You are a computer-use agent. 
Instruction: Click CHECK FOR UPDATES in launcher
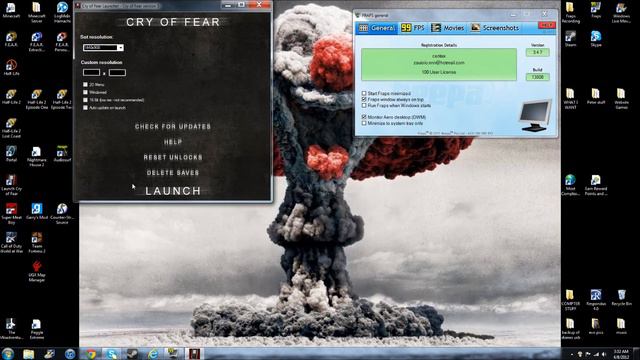(x=173, y=127)
